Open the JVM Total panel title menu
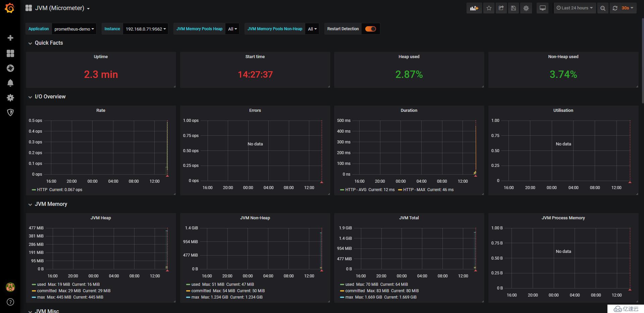 coord(409,218)
